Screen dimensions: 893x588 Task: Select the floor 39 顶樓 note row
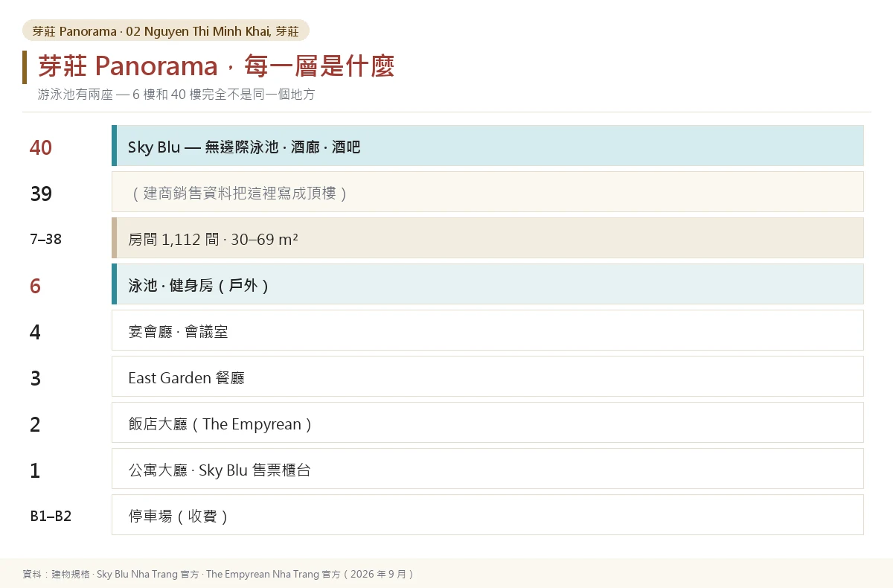tap(487, 192)
